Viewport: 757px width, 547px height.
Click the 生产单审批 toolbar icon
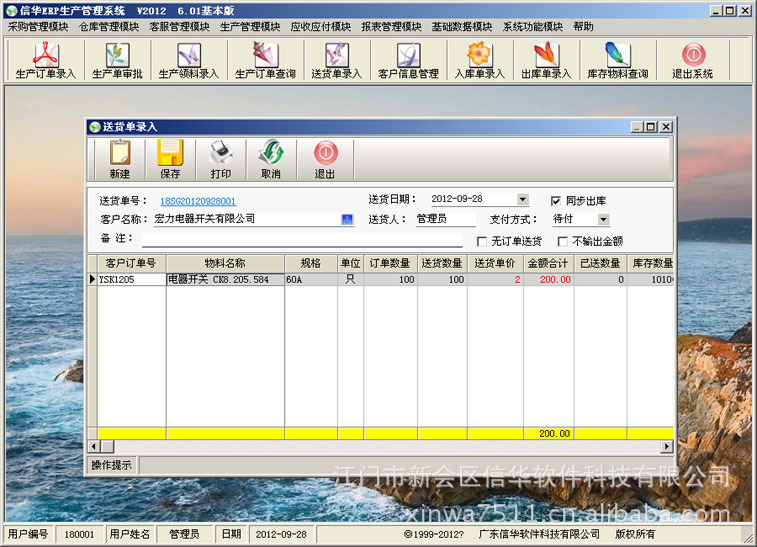coord(117,61)
